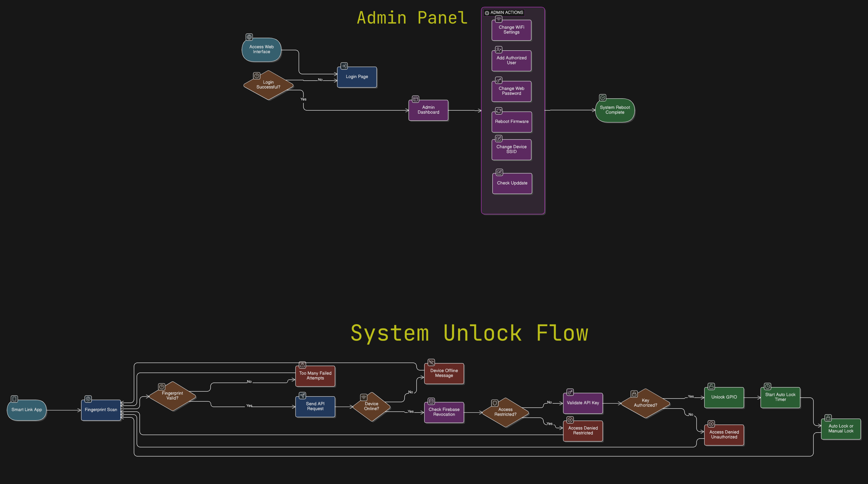
Task: Click the login arrow icon above Login Page
Action: pos(344,66)
